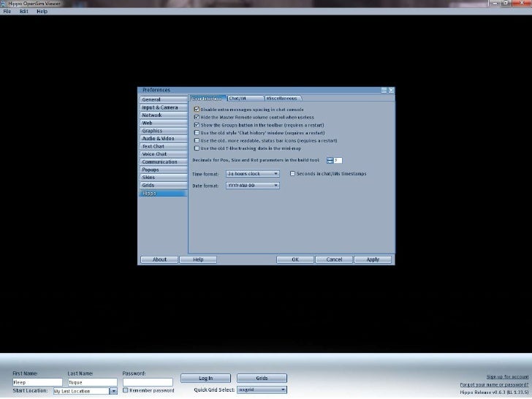
Task: Open the File menu
Action: (x=7, y=11)
